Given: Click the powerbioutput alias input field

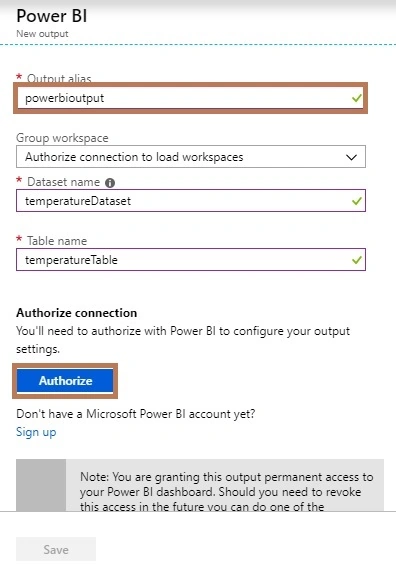Looking at the screenshot, I should (191, 98).
